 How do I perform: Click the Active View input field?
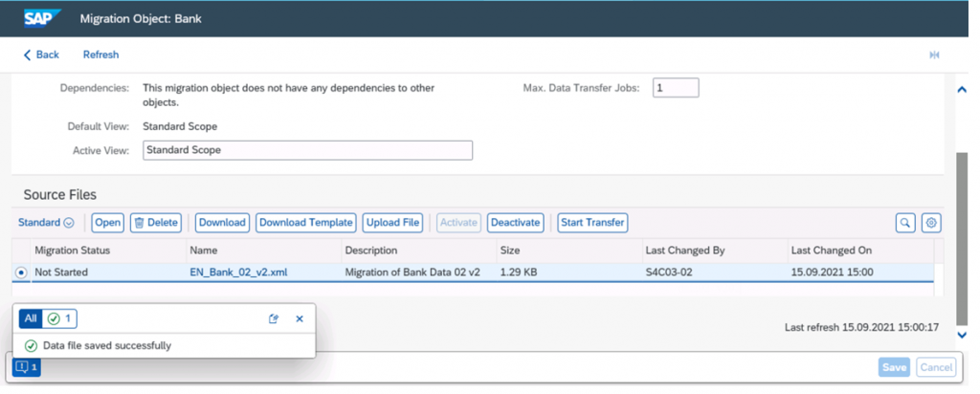[x=307, y=150]
